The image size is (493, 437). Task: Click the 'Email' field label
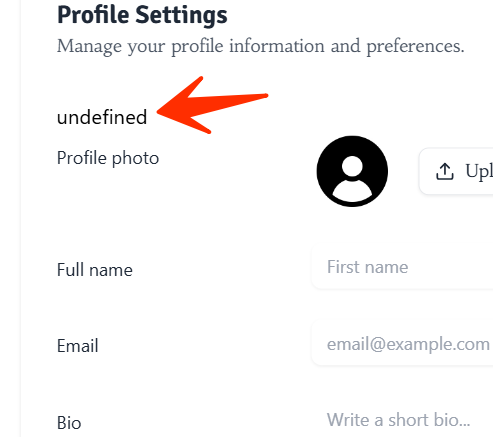tap(78, 346)
